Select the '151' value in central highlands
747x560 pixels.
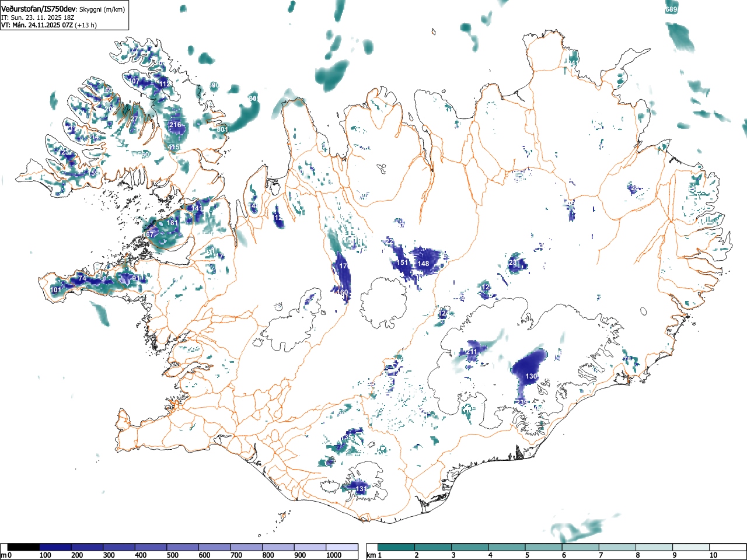(403, 262)
